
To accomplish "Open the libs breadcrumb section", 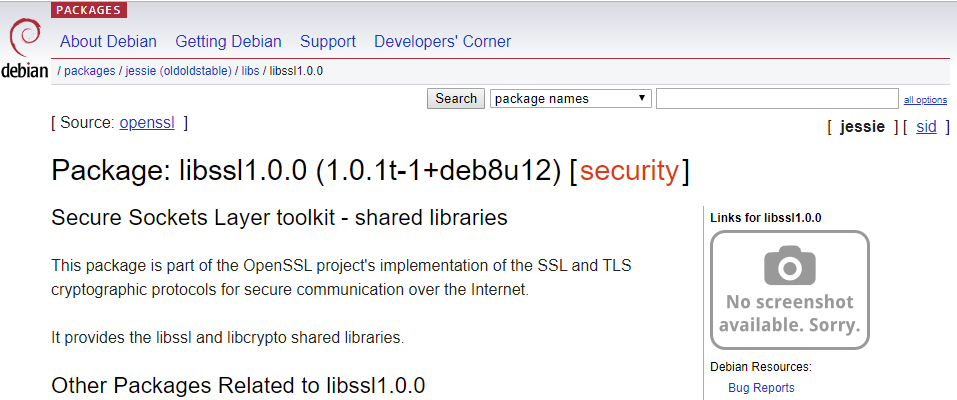I will (250, 71).
